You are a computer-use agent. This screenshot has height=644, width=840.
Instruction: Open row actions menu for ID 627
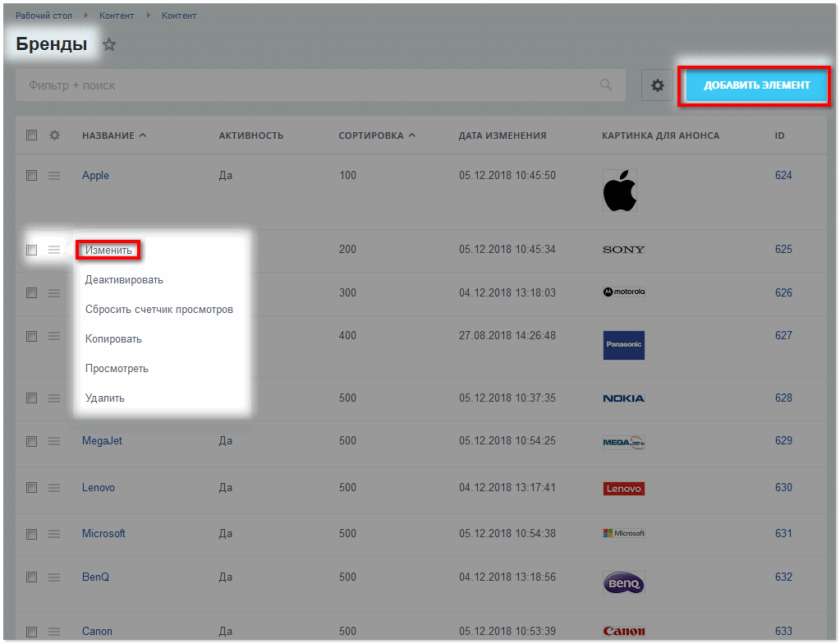click(x=54, y=336)
